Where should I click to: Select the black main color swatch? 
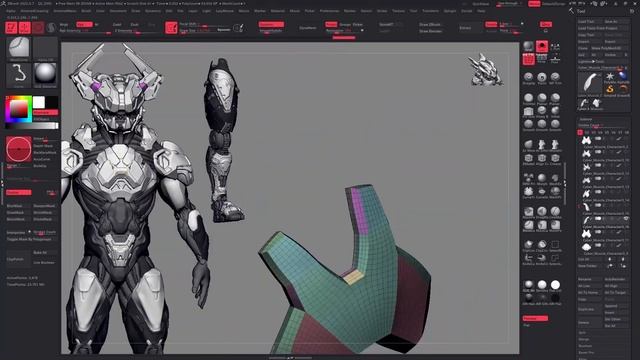[51, 102]
